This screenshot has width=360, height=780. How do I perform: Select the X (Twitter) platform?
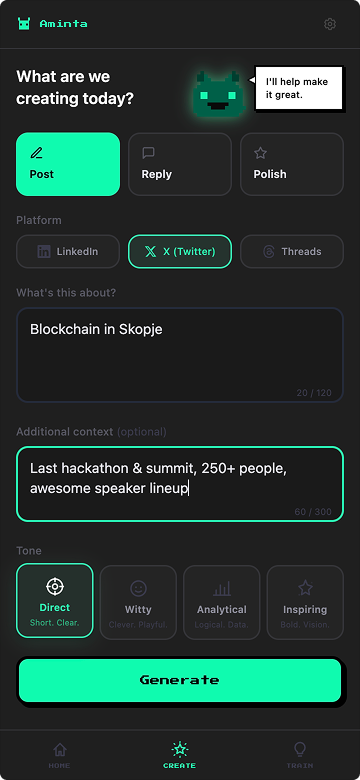coord(180,252)
